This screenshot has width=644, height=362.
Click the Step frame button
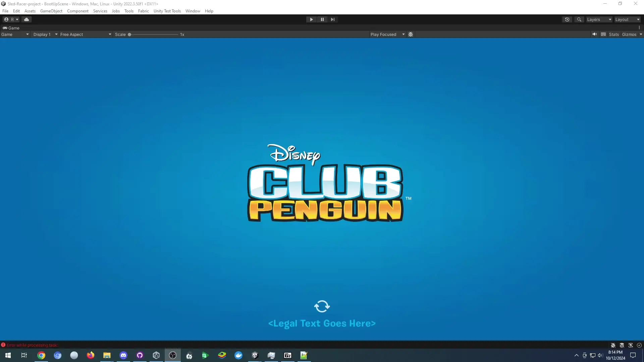click(x=332, y=19)
